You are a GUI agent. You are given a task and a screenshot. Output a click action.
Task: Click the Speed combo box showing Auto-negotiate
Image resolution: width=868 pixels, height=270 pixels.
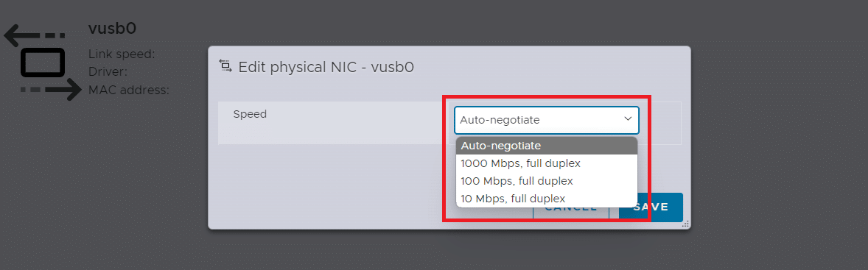(547, 120)
